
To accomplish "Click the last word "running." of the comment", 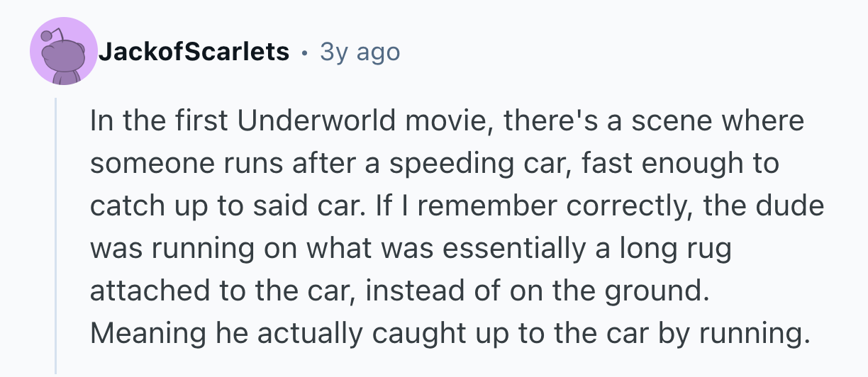I will (761, 333).
